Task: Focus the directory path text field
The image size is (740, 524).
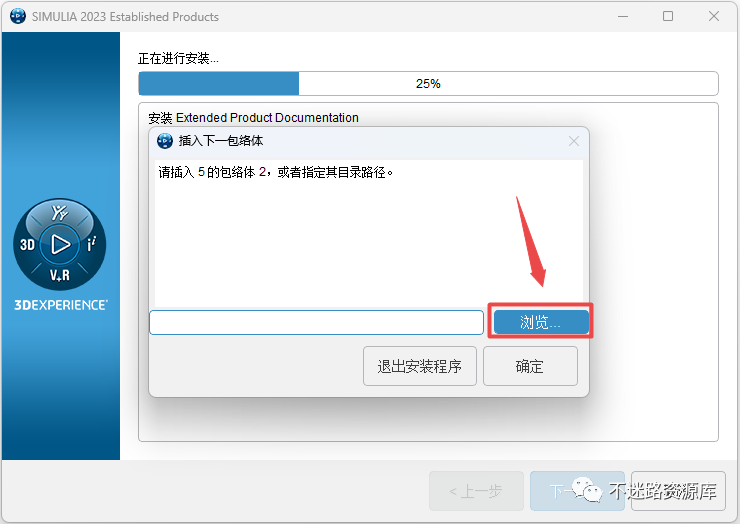Action: (x=316, y=322)
